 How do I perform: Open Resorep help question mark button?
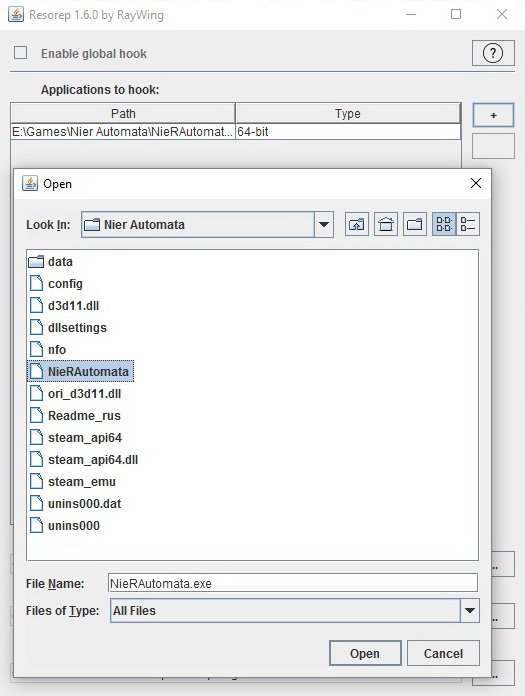(493, 53)
